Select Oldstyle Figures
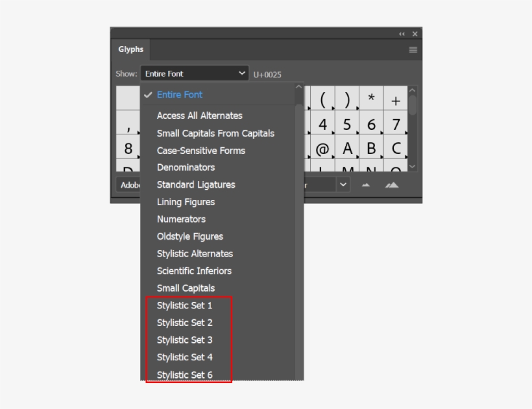The width and height of the screenshot is (532, 409). [x=191, y=236]
